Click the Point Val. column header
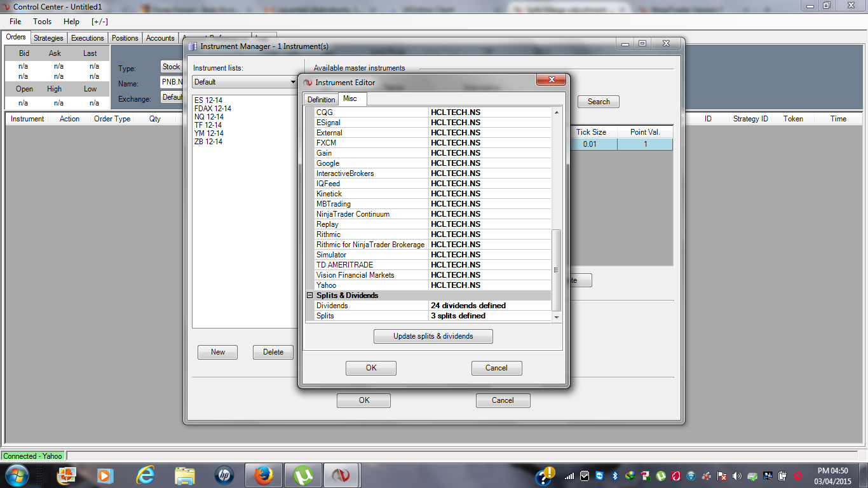Viewport: 868px width, 488px height. tap(645, 132)
